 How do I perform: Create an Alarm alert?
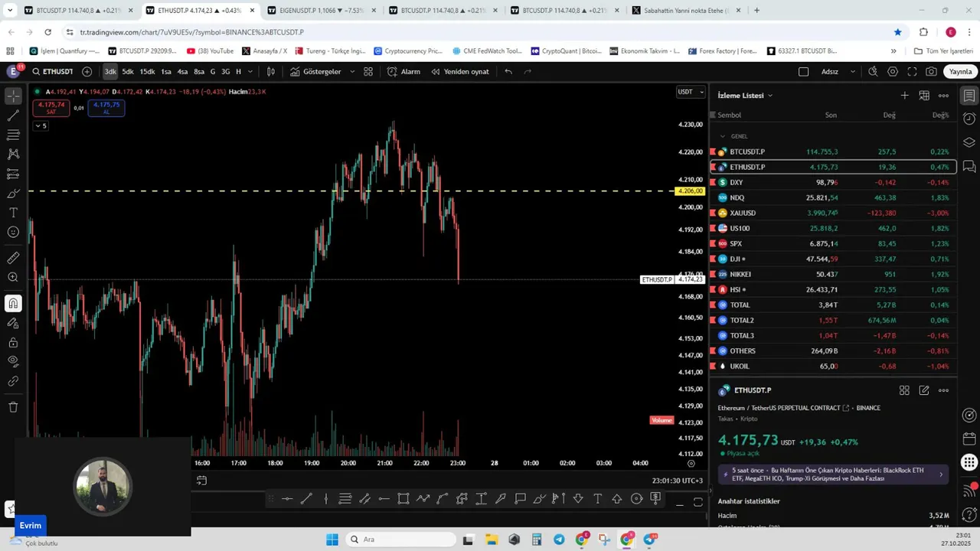pyautogui.click(x=403, y=71)
